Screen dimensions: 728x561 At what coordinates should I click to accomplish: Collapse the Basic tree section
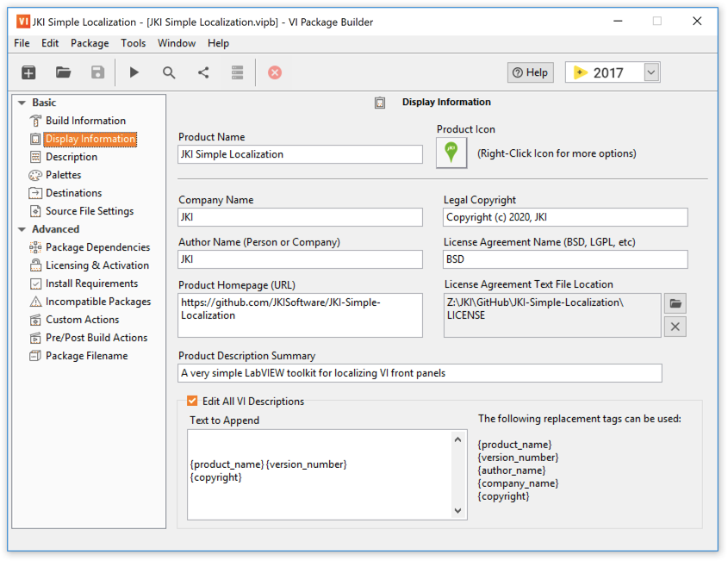click(x=22, y=103)
